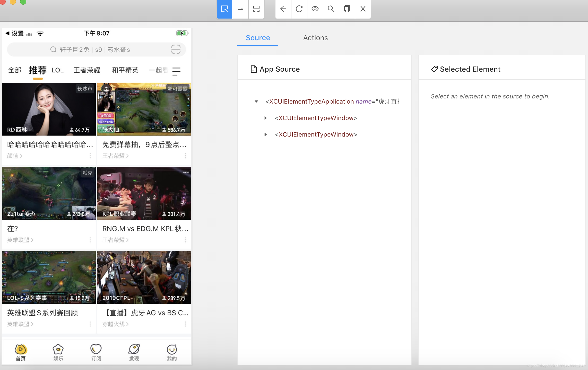
Task: Open the Source tab
Action: [258, 38]
